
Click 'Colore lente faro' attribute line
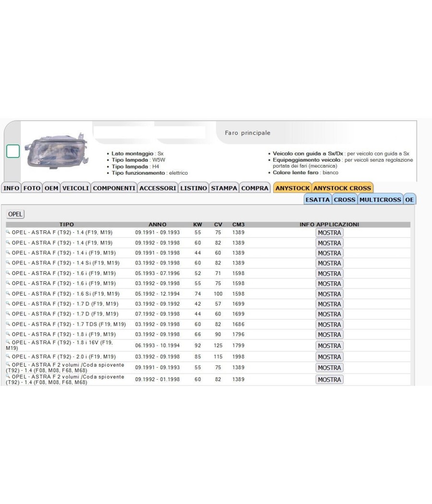(305, 173)
